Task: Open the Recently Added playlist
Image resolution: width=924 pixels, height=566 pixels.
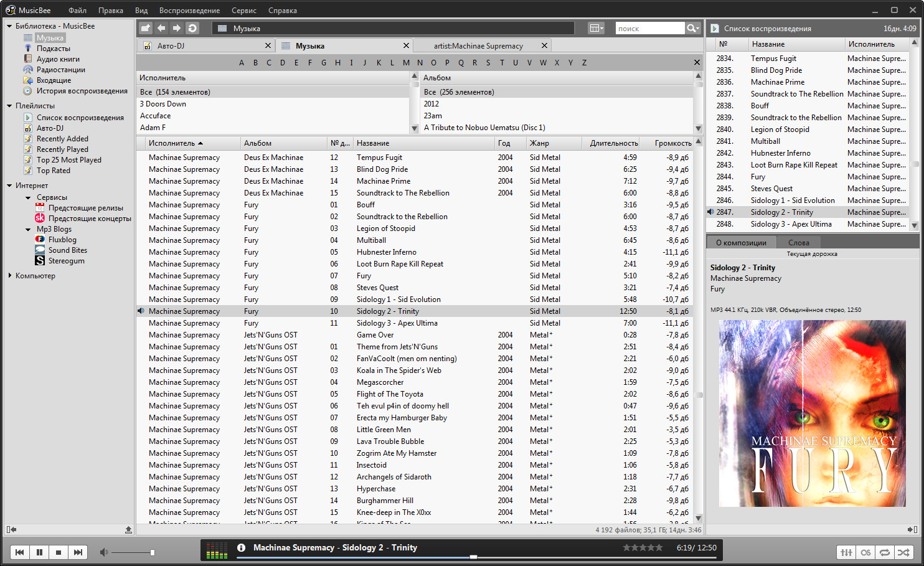Action: click(x=62, y=139)
